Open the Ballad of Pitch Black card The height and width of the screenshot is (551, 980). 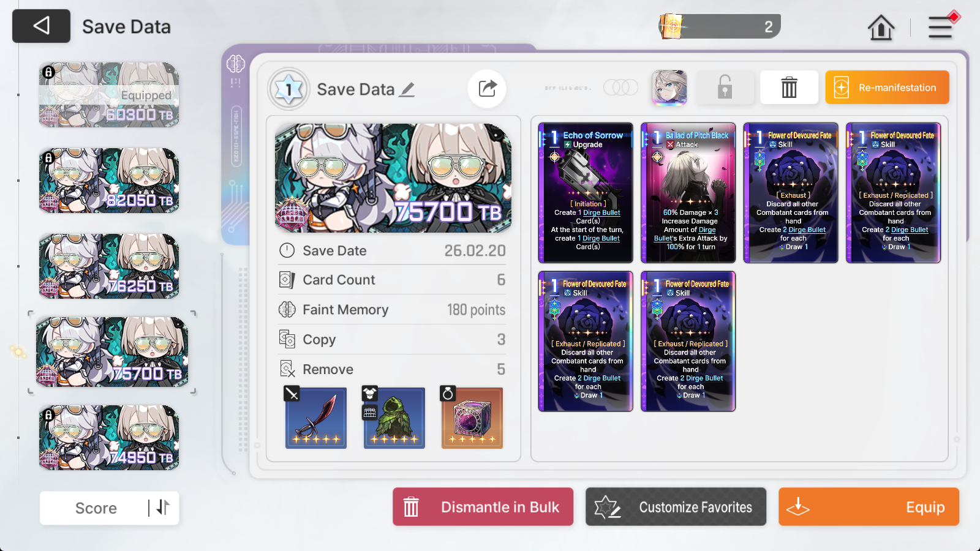[x=688, y=193]
